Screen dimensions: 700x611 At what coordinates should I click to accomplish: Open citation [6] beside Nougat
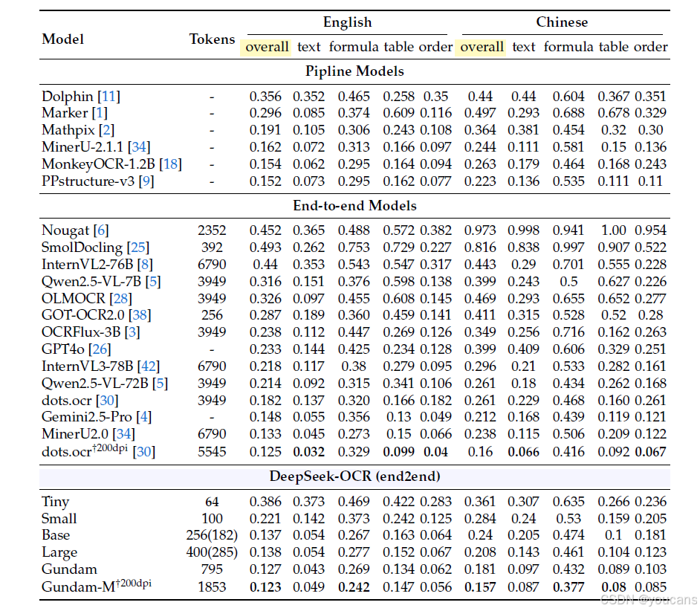point(101,230)
